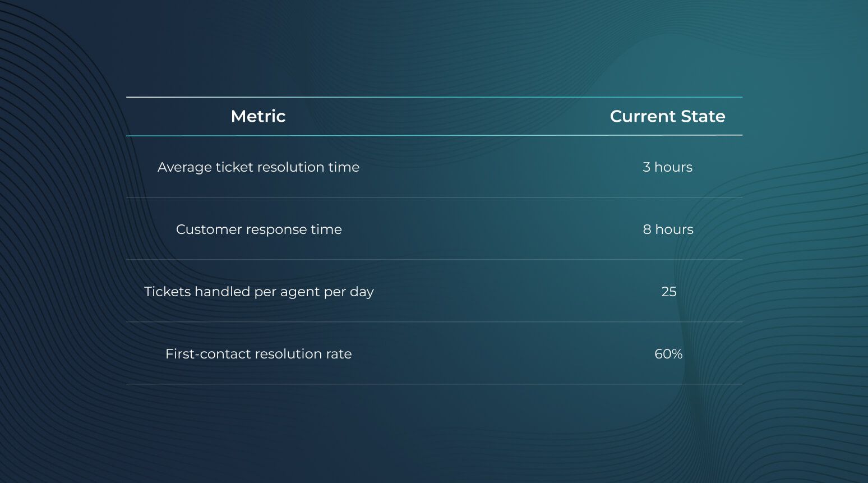The height and width of the screenshot is (483, 868).
Task: Select the Metric column header
Action: [258, 116]
